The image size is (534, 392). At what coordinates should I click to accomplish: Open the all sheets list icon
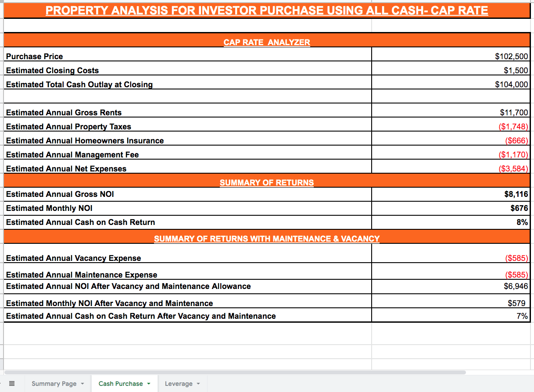tap(12, 384)
